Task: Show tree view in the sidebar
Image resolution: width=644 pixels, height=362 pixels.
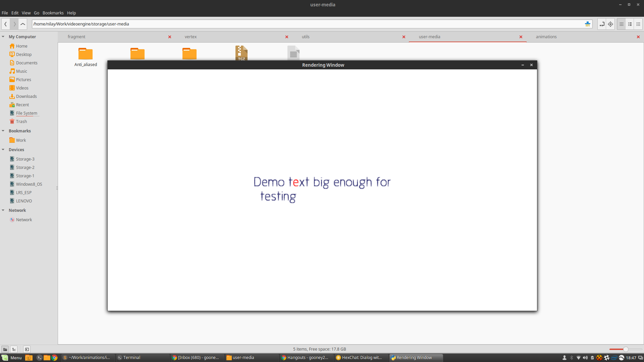Action: point(14,349)
